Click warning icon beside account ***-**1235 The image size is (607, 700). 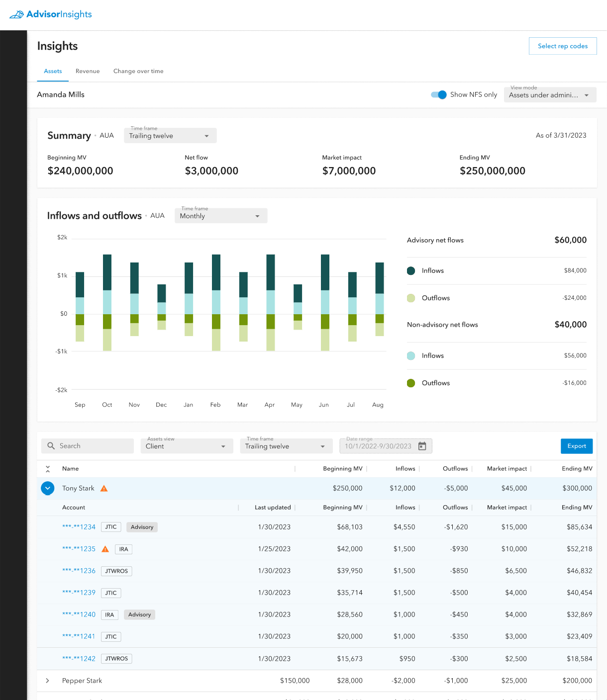coord(105,549)
